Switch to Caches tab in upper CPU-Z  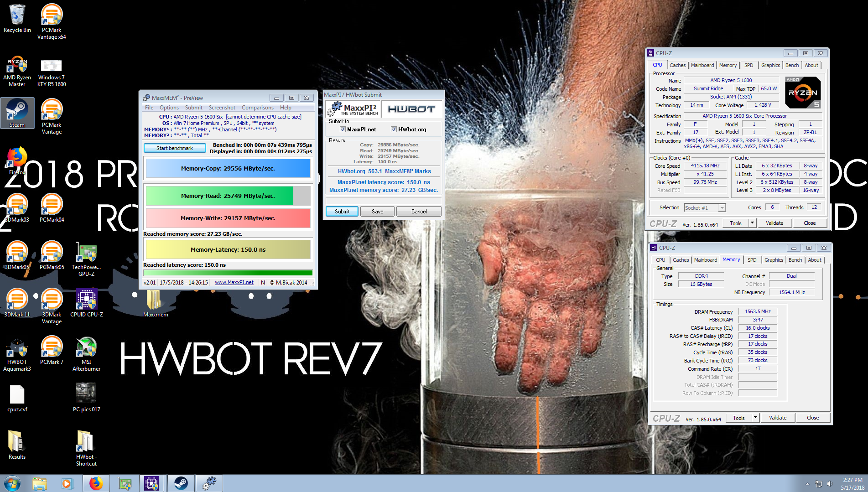[677, 65]
